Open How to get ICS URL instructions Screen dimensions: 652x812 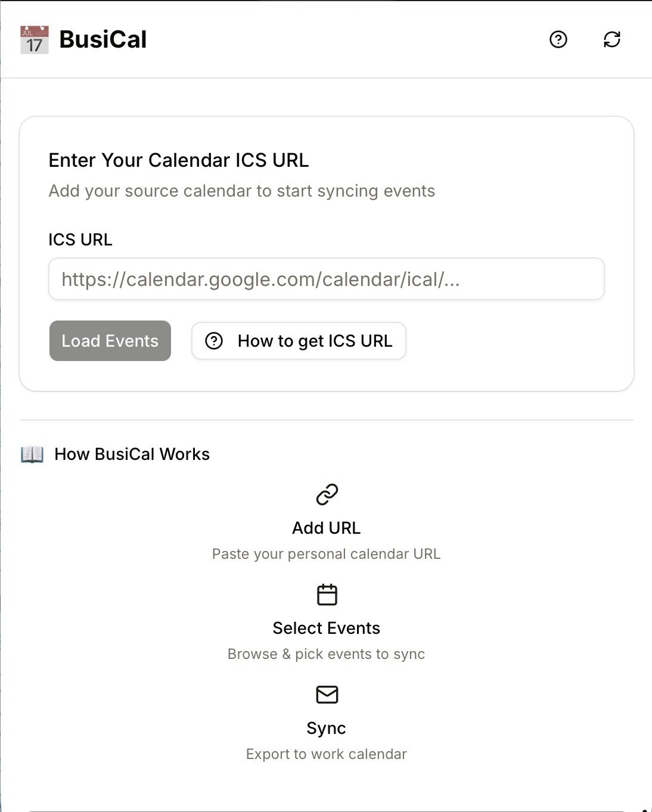298,341
